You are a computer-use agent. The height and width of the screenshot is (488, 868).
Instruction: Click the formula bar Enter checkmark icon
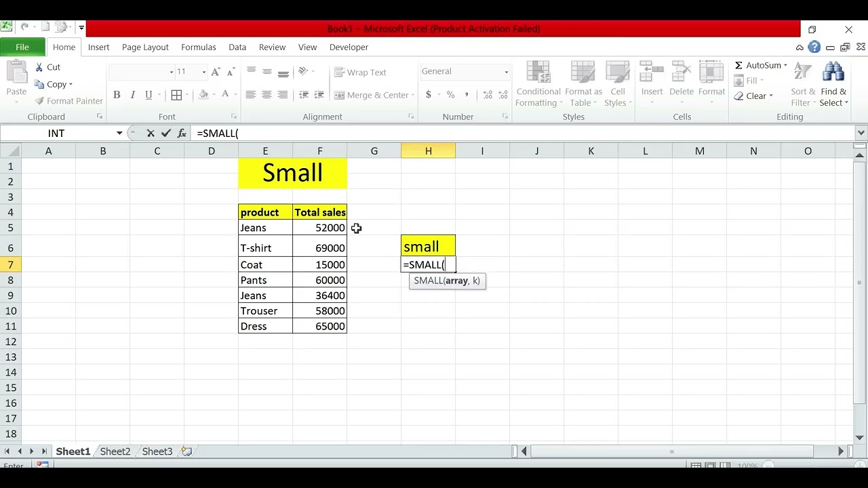pyautogui.click(x=166, y=134)
